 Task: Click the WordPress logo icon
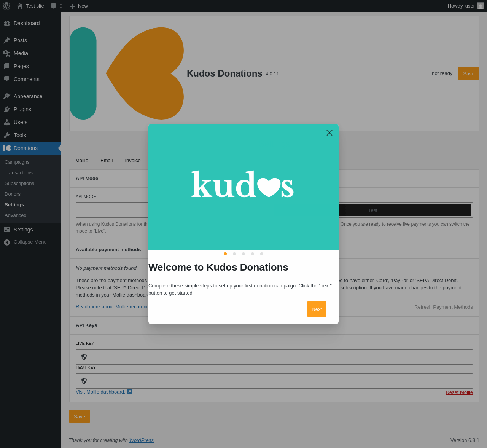tap(6, 6)
